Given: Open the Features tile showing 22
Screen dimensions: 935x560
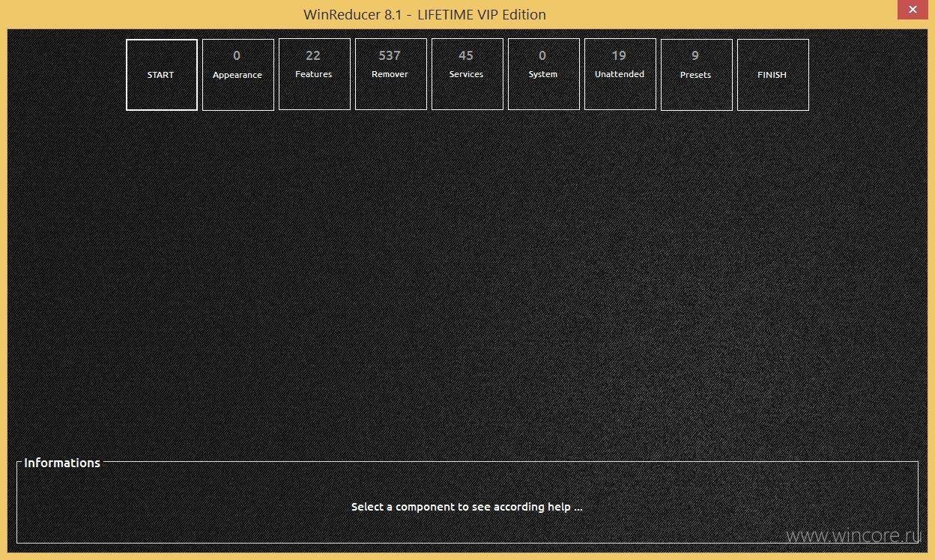Looking at the screenshot, I should coord(314,75).
